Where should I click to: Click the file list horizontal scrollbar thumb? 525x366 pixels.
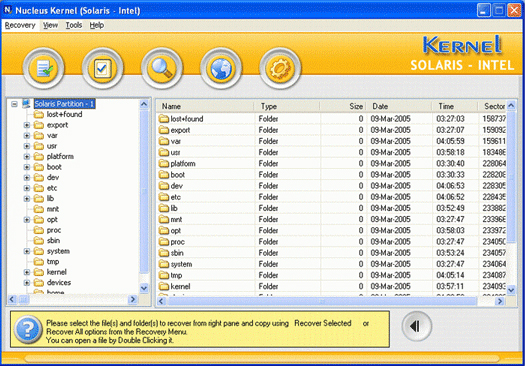321,301
